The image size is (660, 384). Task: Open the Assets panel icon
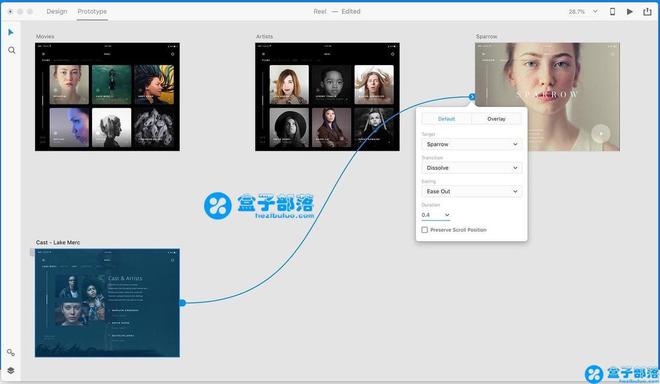click(x=11, y=352)
